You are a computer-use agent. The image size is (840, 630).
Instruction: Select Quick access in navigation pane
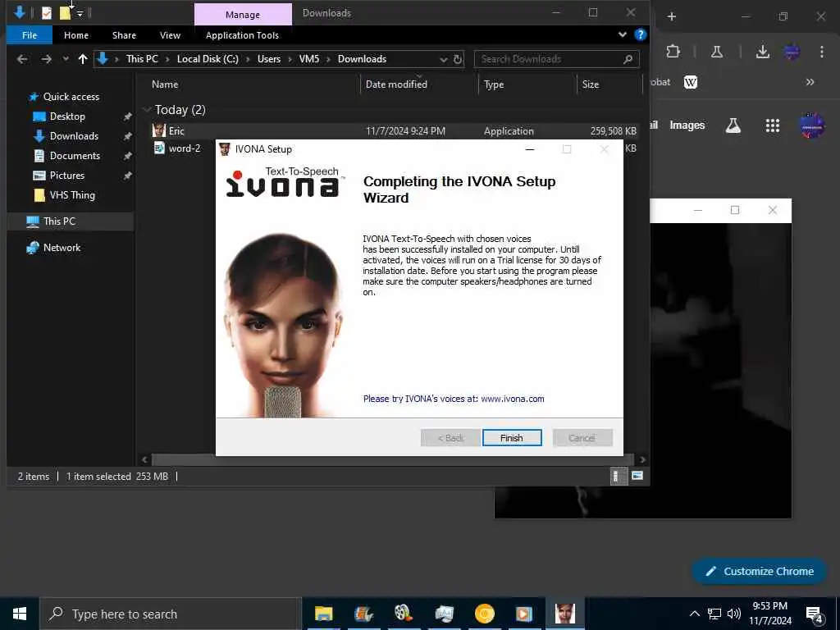71,97
